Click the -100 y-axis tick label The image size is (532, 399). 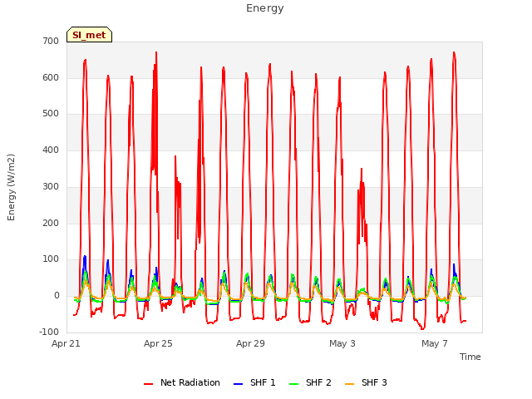(x=49, y=332)
